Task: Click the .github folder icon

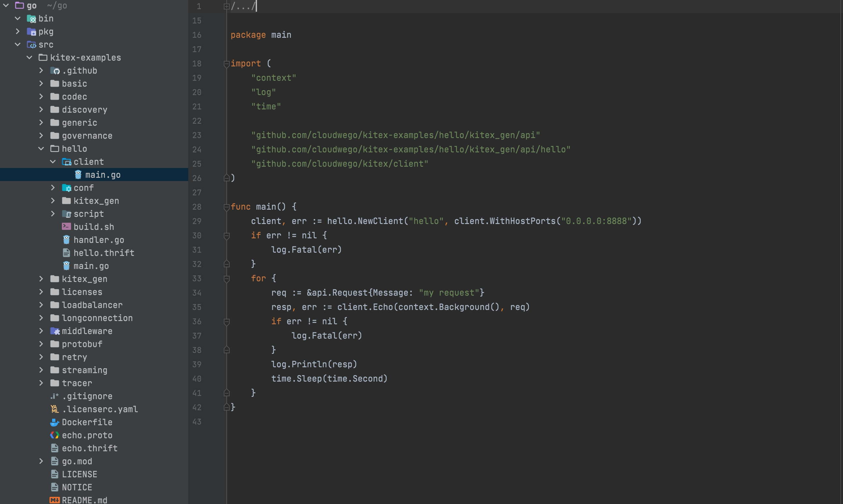Action: click(55, 71)
